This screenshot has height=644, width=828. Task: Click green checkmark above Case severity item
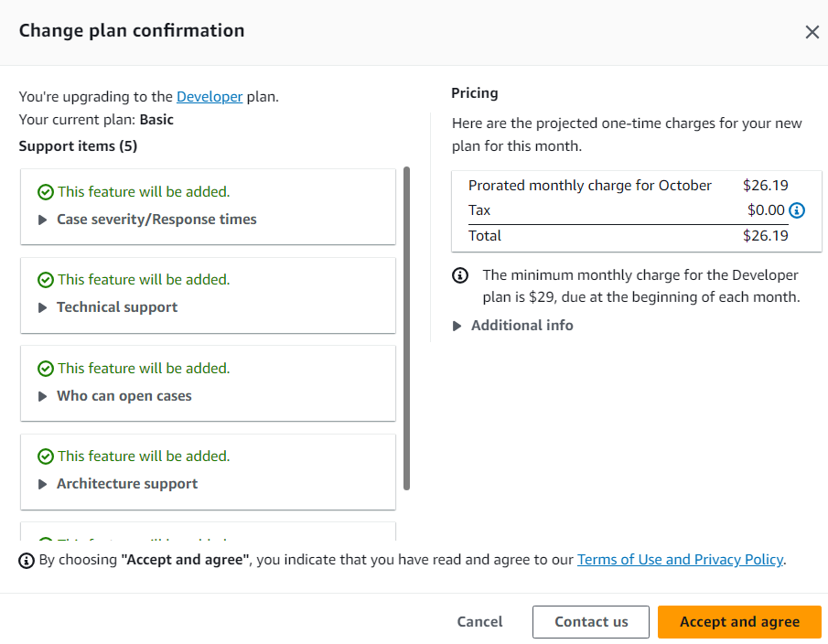[45, 192]
